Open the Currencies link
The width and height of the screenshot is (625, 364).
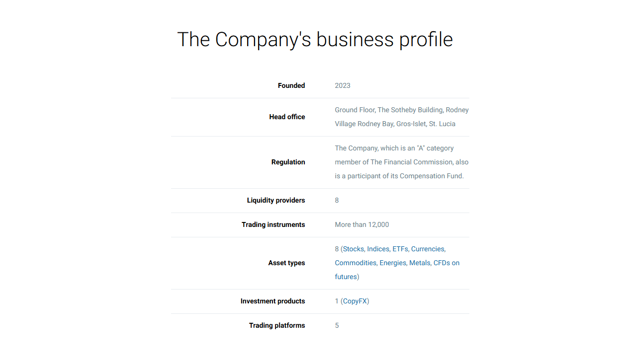click(428, 249)
